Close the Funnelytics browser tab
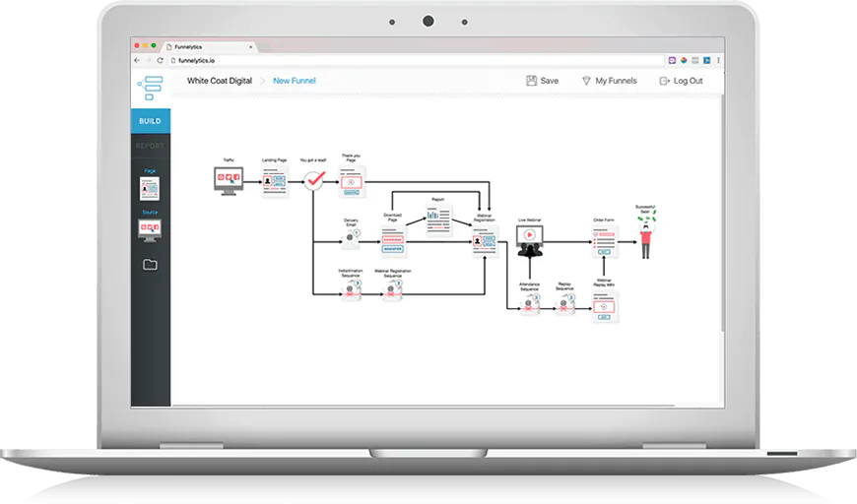Viewport: 857px width, 504px height. coord(251,47)
